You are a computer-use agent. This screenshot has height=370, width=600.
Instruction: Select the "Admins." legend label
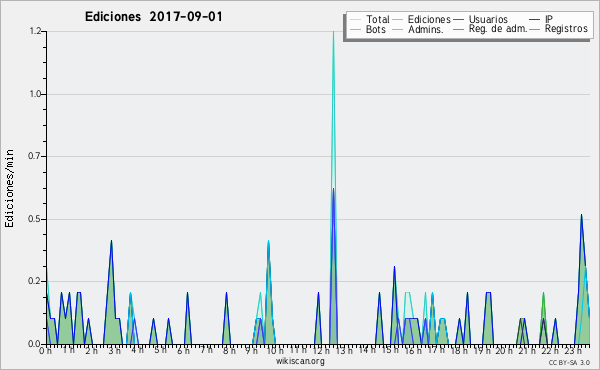[x=426, y=29]
